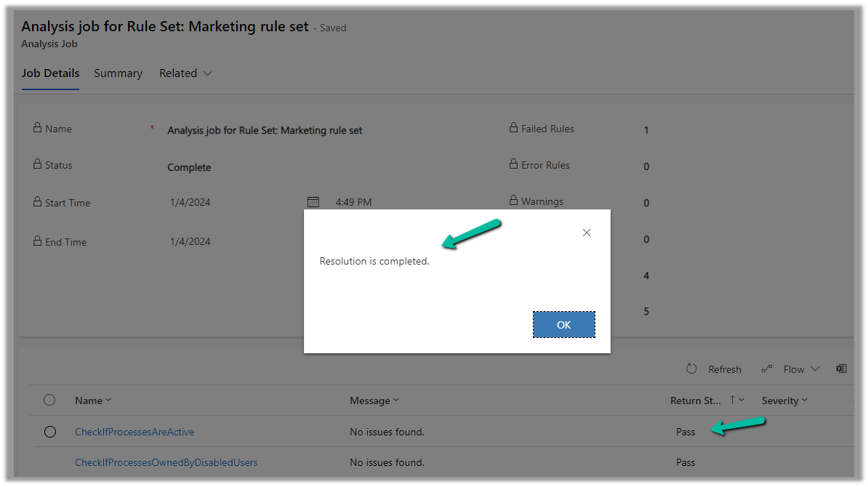Click the Refresh circular arrow icon

pos(691,369)
